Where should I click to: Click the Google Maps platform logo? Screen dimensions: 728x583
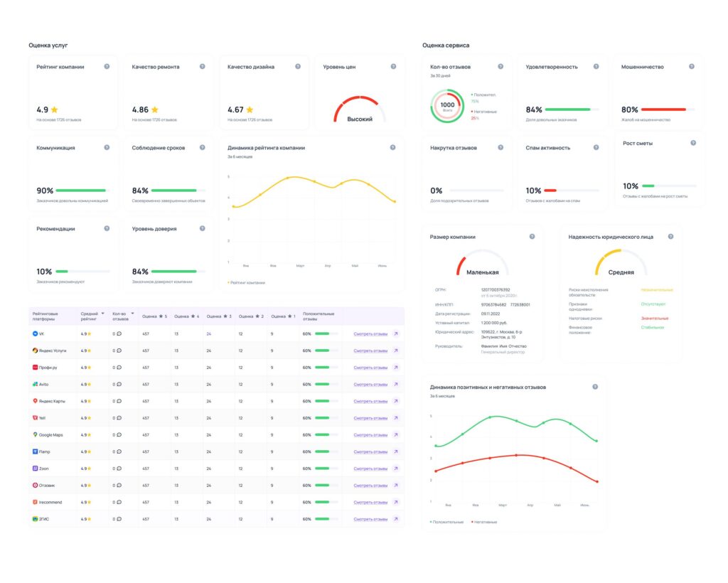click(35, 434)
